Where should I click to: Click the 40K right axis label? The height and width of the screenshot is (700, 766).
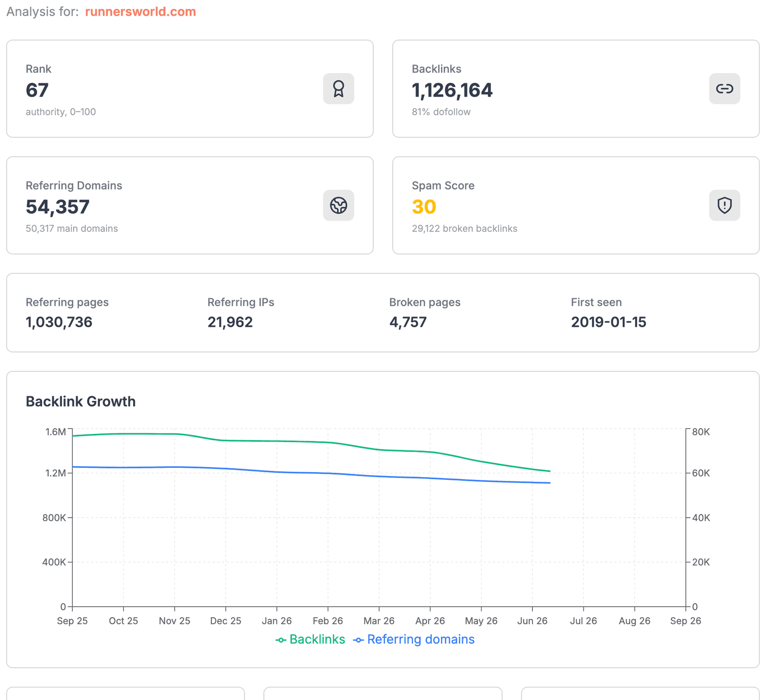pyautogui.click(x=701, y=518)
